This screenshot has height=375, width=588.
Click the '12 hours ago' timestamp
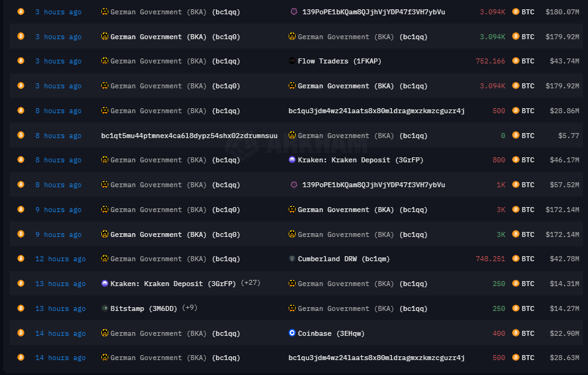(x=60, y=259)
